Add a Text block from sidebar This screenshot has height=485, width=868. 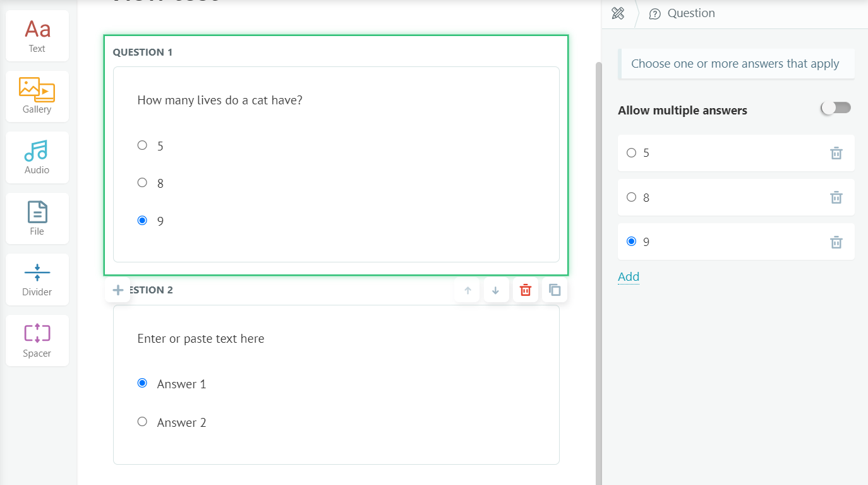point(37,36)
